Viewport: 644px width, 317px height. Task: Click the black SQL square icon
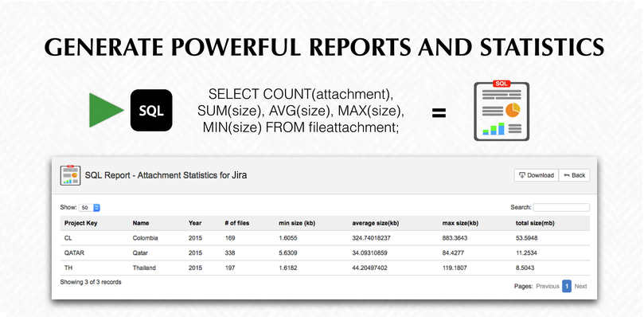[x=151, y=110]
